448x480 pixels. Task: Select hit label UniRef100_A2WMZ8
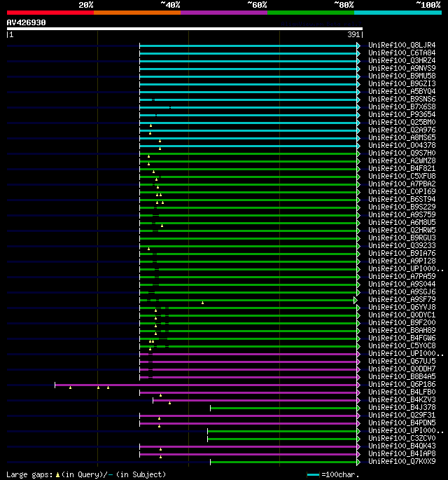402,160
